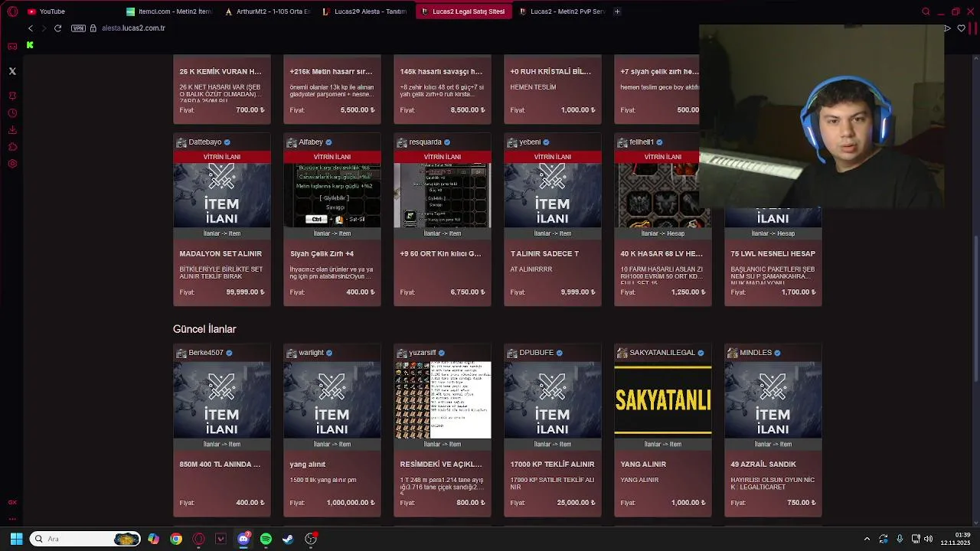This screenshot has height=551, width=980.
Task: Click MINDLES seller name
Action: click(756, 353)
